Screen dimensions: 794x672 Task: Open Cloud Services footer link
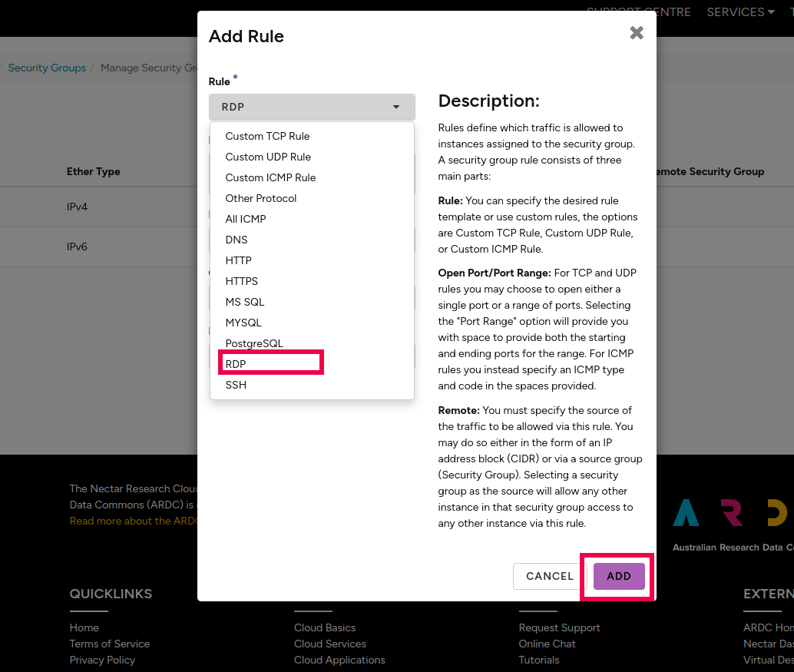[329, 644]
